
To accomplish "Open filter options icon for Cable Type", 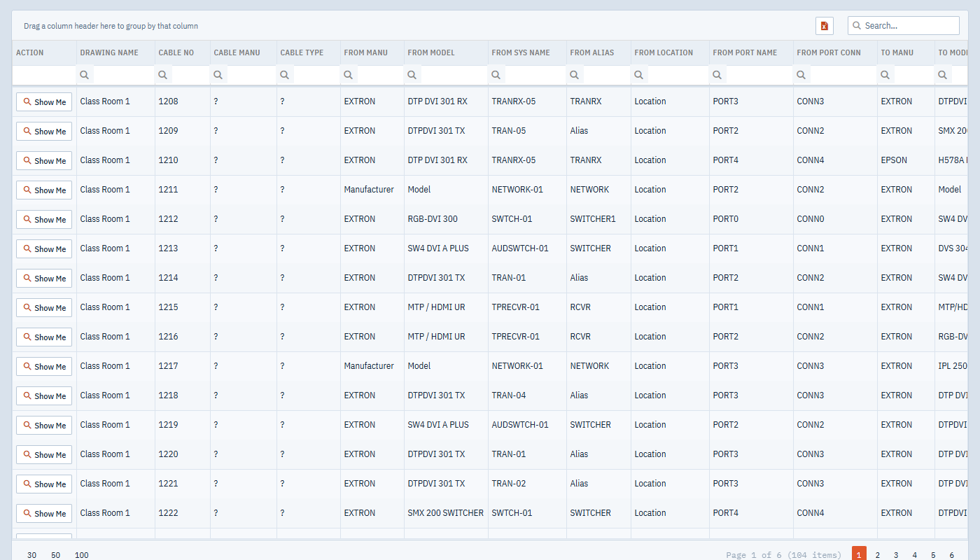I will [285, 75].
